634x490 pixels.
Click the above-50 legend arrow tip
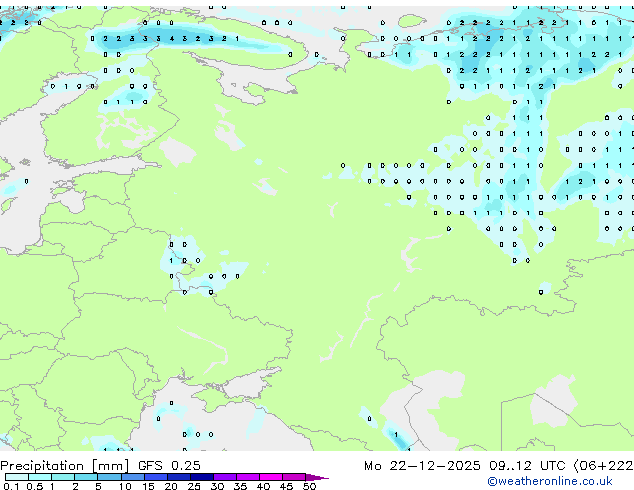[x=317, y=477]
